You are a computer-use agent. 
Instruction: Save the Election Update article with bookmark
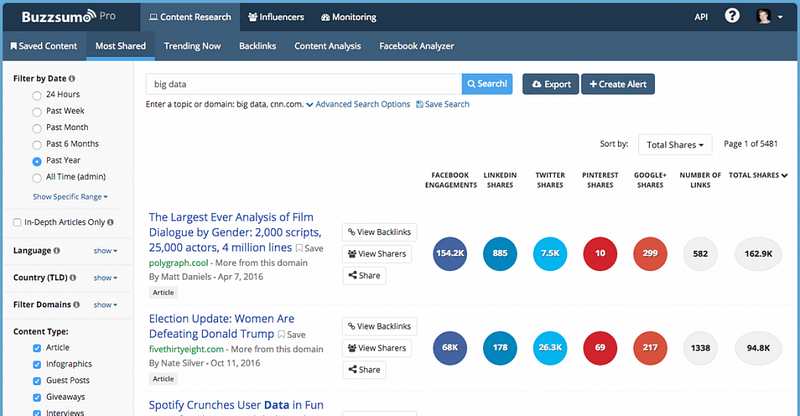(x=292, y=335)
